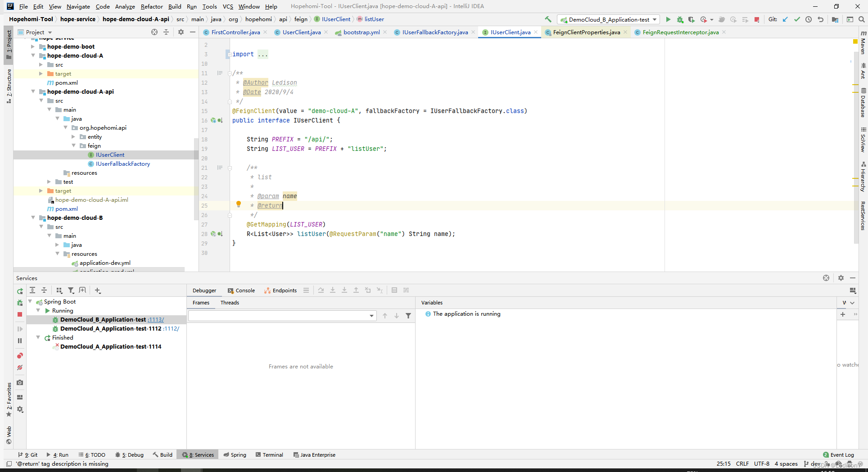Viewport: 868px width, 472px height.
Task: Toggle tool windows quick access at bottom-left corner
Action: click(x=9, y=464)
